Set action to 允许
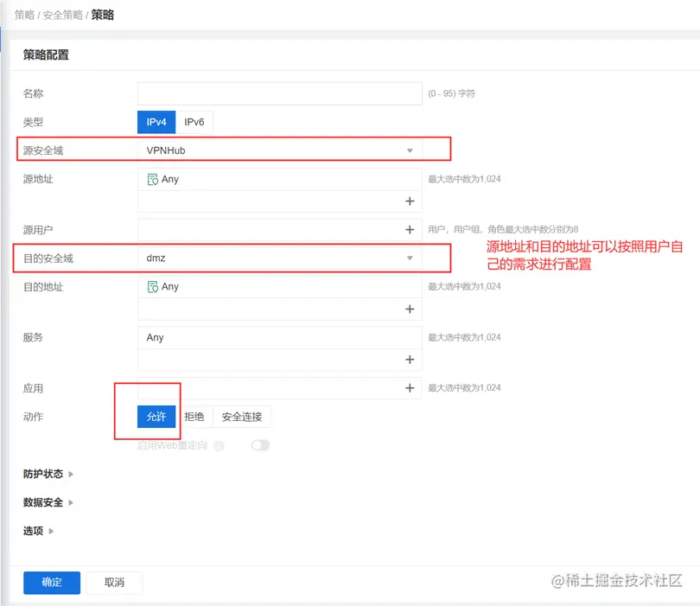This screenshot has width=700, height=606. (156, 417)
